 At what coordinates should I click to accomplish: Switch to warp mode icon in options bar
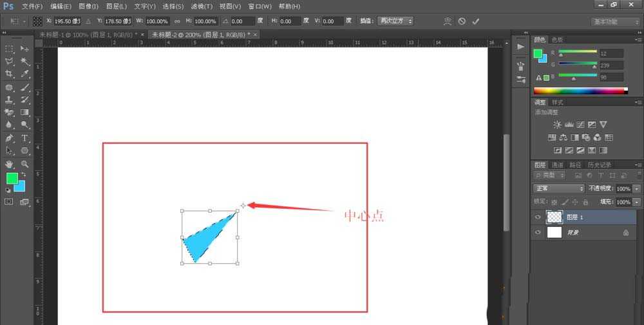[448, 21]
